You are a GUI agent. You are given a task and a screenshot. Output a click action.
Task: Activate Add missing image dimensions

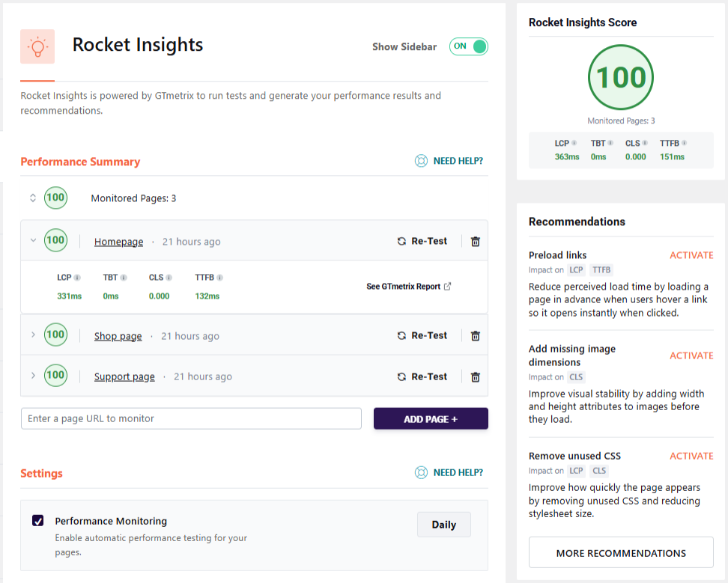point(691,355)
